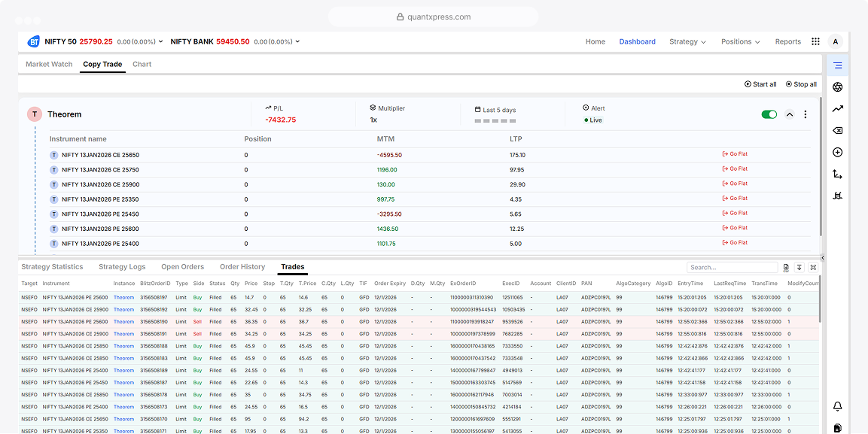
Task: Switch to the Chart tab
Action: (142, 64)
